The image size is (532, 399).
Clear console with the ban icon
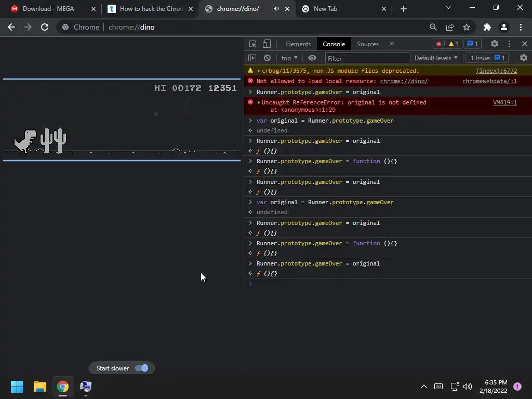[x=267, y=58]
